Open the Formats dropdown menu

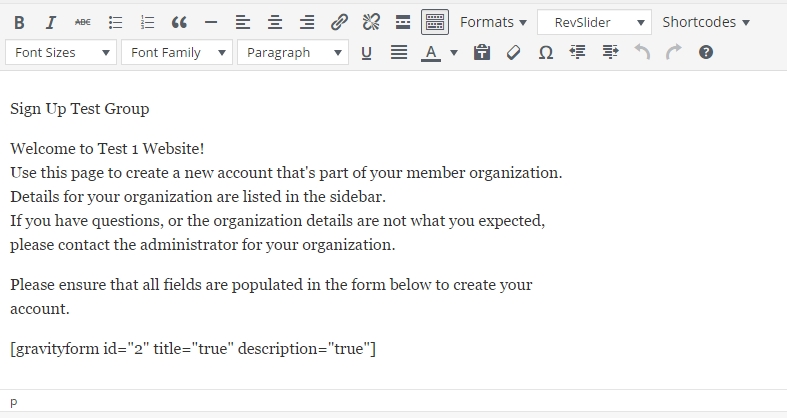point(493,22)
